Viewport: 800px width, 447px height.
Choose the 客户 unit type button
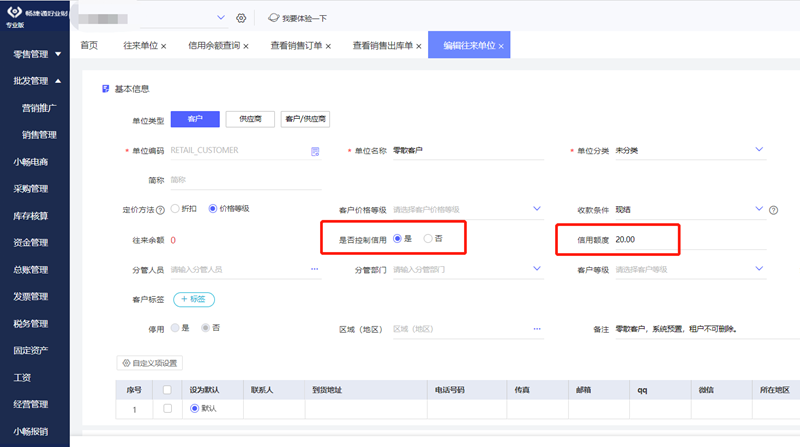[195, 119]
